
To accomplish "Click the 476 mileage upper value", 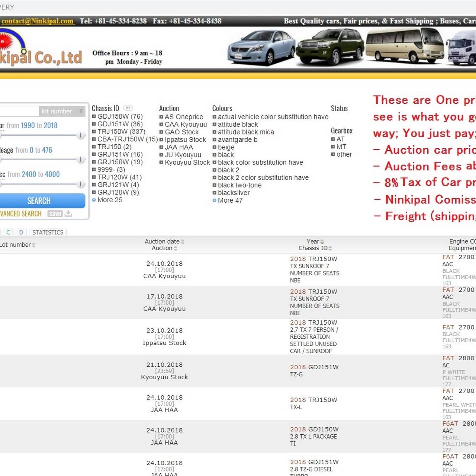I will click(47, 150).
